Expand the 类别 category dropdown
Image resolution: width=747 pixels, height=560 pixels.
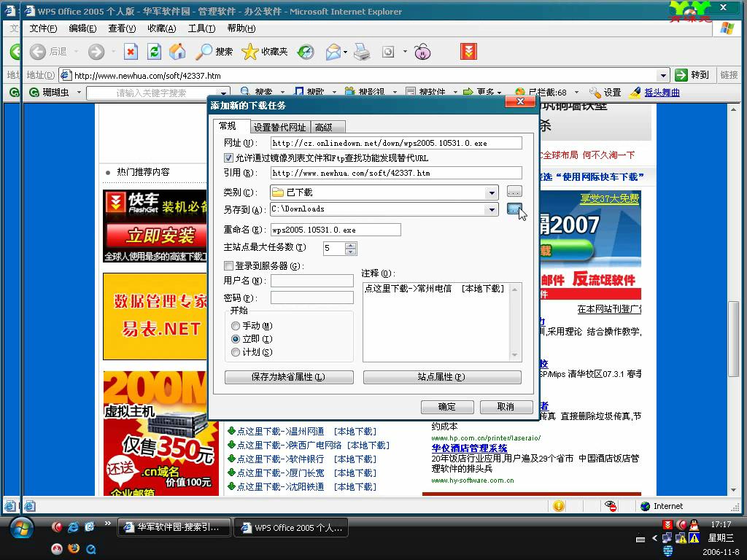[x=491, y=192]
